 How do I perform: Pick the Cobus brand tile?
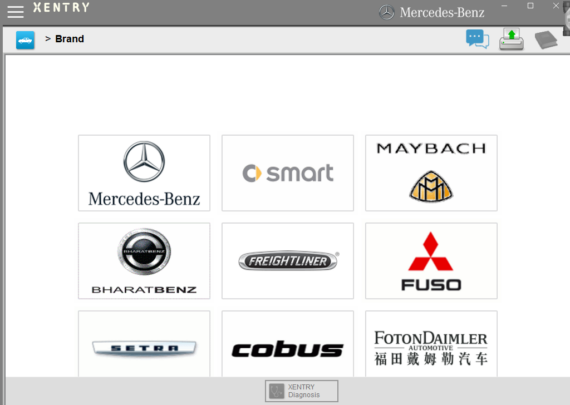288,344
